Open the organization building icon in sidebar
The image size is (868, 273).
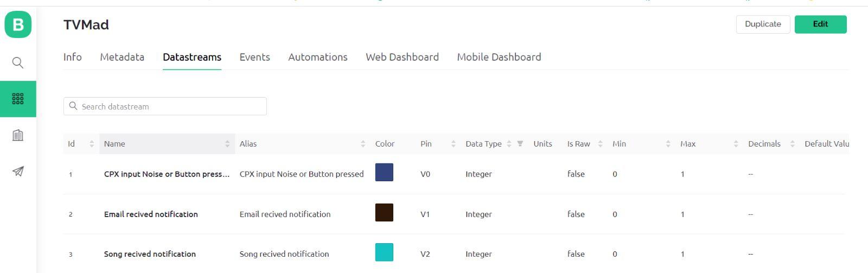point(18,135)
